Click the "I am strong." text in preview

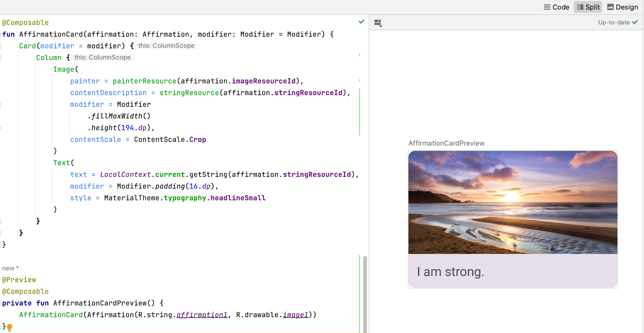click(x=450, y=272)
